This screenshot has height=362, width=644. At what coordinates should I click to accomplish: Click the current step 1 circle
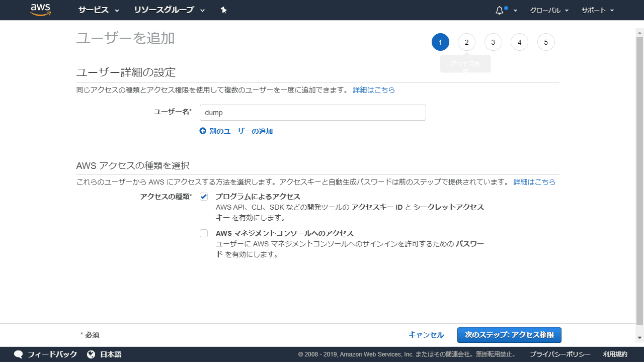(440, 42)
